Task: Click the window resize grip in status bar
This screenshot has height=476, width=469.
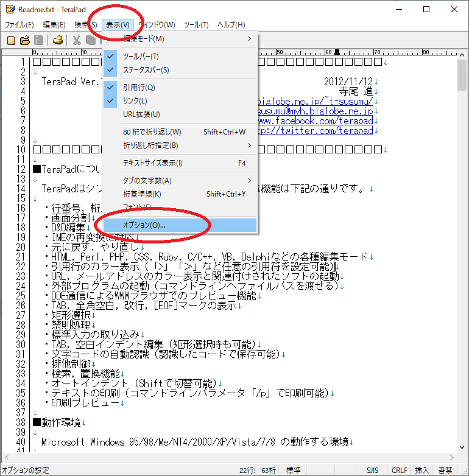Action: [x=464, y=471]
